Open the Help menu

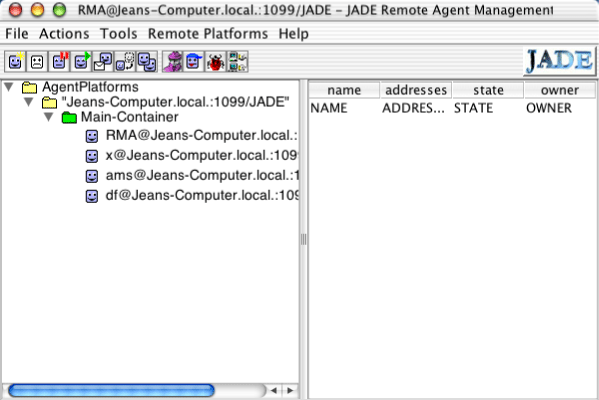[293, 34]
